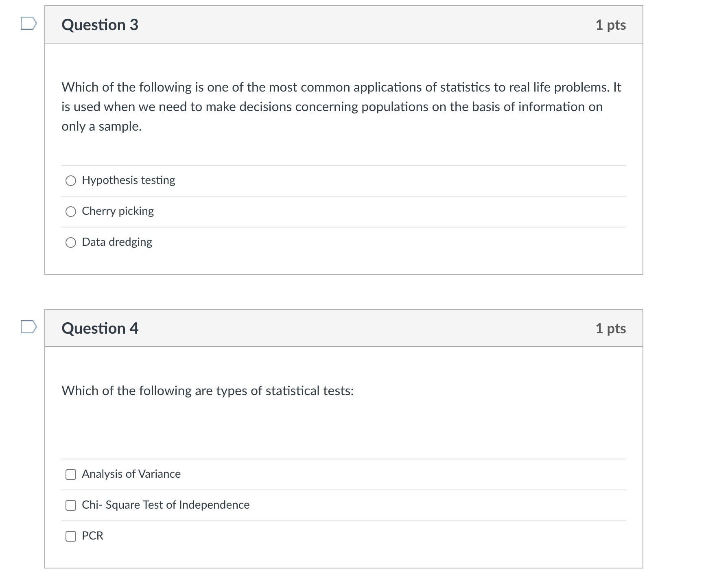706x588 pixels.
Task: Click the Hypothesis testing answer text
Action: [x=128, y=180]
